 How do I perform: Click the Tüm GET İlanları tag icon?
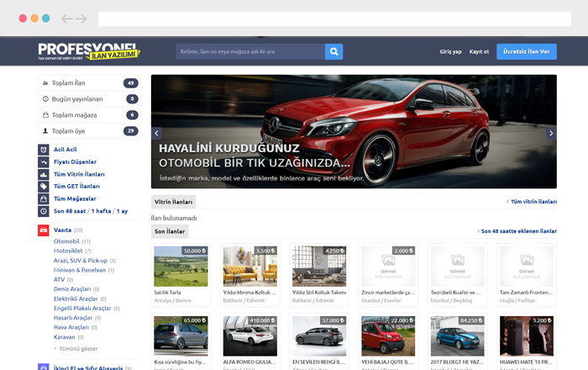click(x=44, y=187)
